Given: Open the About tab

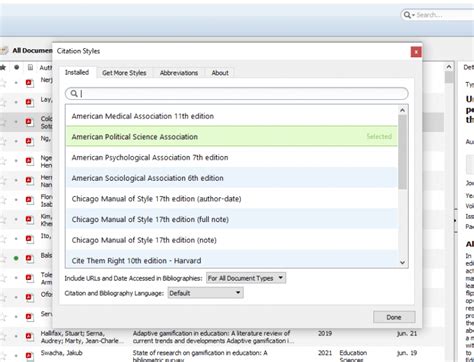Looking at the screenshot, I should tap(220, 73).
